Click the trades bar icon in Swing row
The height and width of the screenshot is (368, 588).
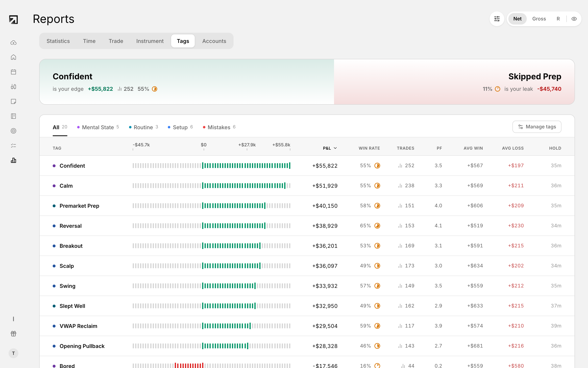click(x=400, y=286)
